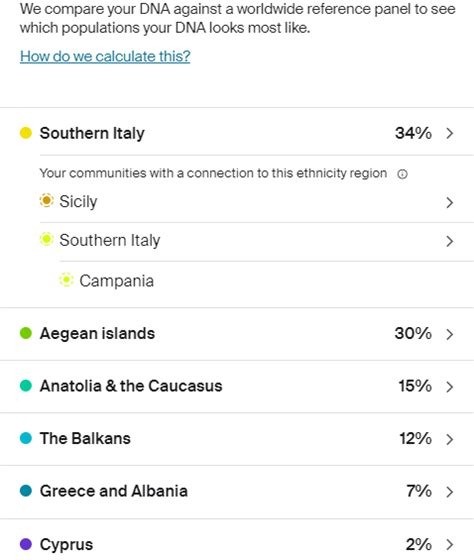
Task: Select the Campania community entry
Action: (x=266, y=281)
